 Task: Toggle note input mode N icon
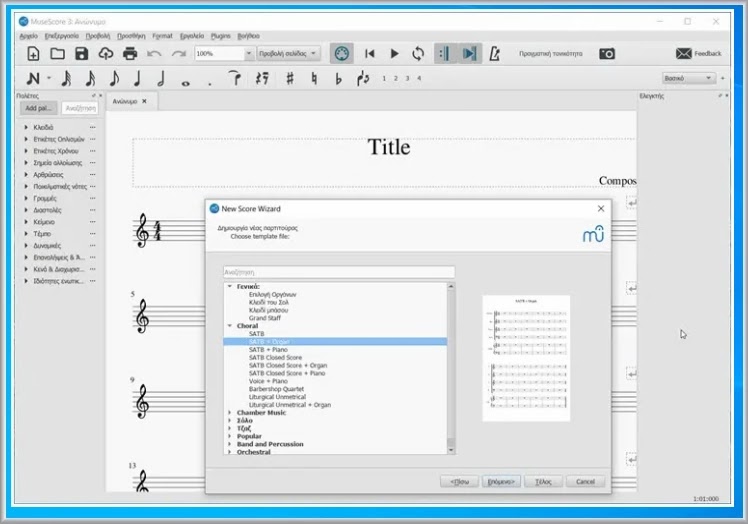coord(33,78)
